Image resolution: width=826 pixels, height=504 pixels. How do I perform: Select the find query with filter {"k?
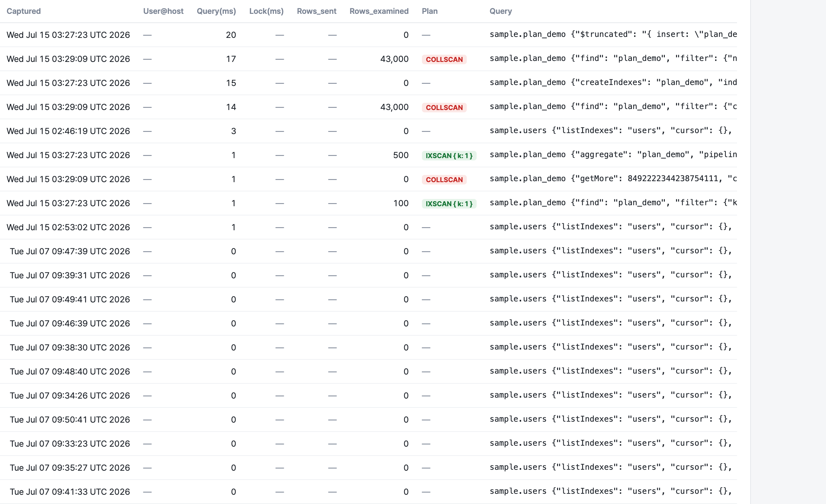click(x=613, y=203)
